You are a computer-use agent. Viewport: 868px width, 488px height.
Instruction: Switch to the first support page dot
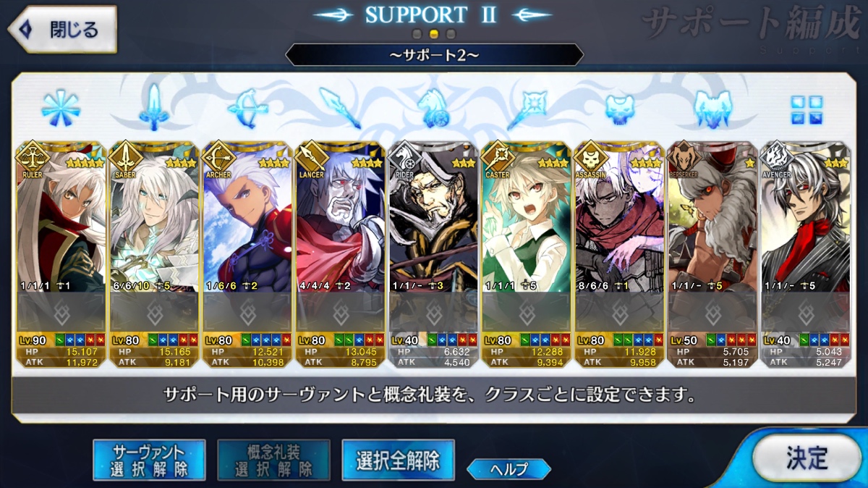tap(417, 34)
